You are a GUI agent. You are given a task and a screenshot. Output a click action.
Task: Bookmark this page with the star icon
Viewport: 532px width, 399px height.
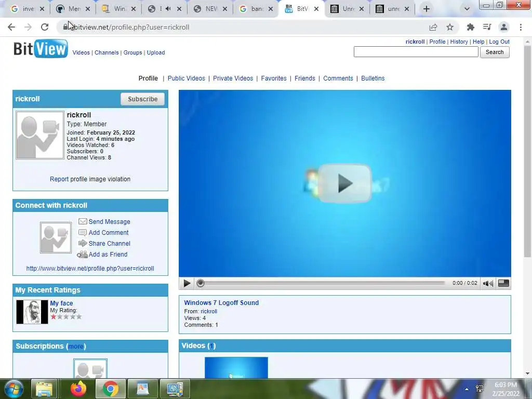[450, 27]
